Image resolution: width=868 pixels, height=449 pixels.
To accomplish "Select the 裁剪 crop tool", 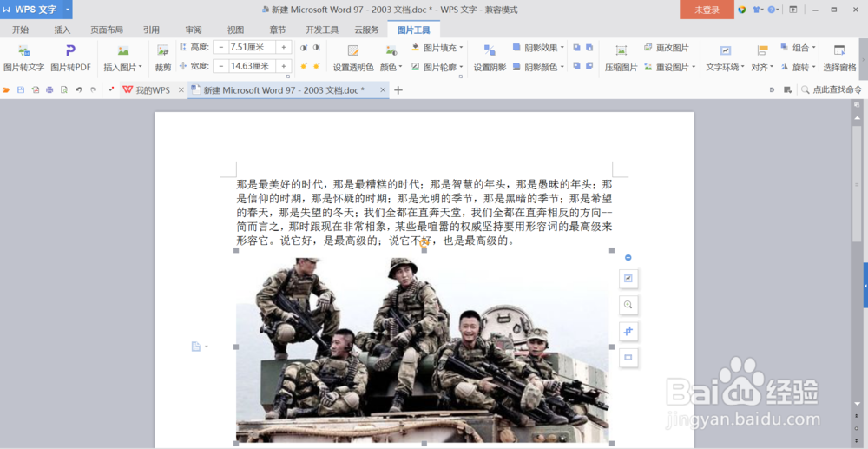I will (x=163, y=58).
